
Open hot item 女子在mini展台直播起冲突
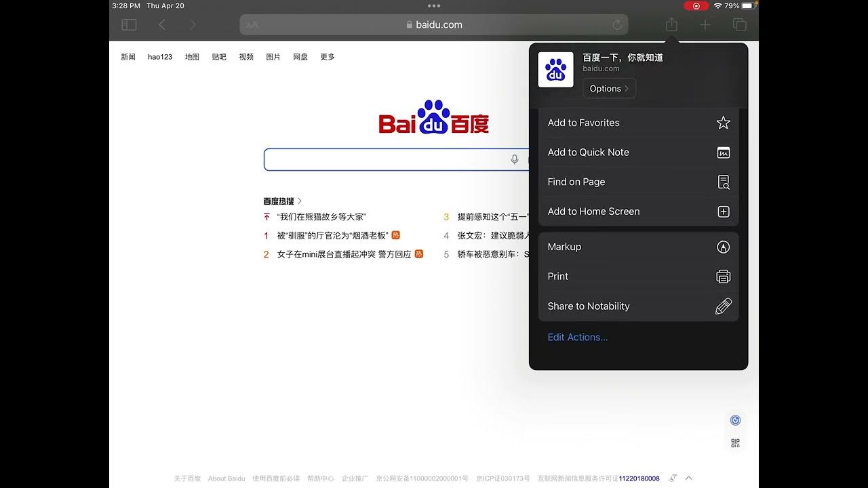[x=344, y=254]
